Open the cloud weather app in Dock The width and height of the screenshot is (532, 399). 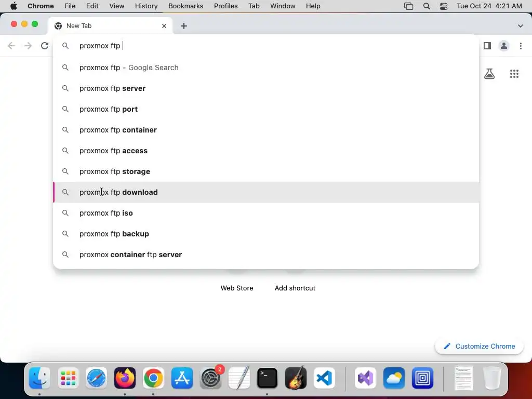coord(394,378)
